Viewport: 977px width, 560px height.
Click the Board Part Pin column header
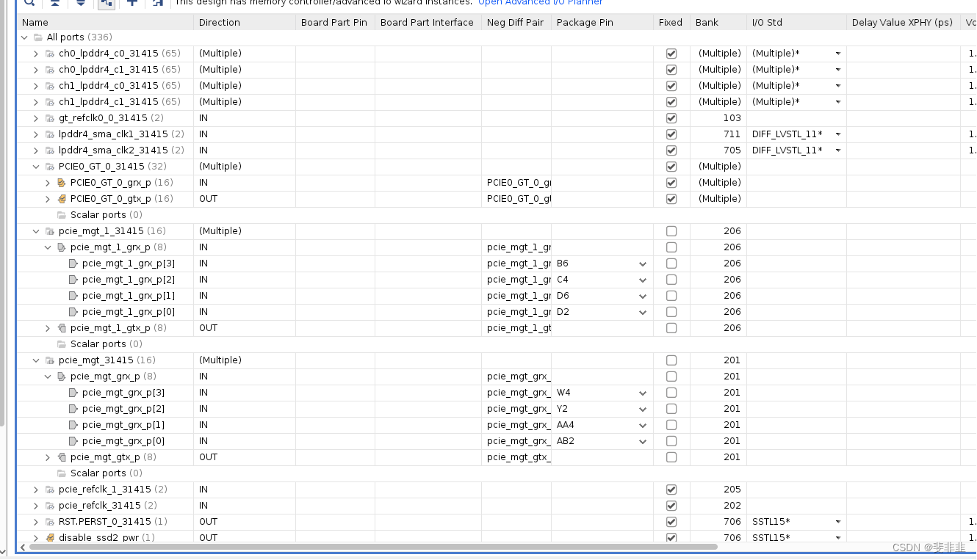335,22
